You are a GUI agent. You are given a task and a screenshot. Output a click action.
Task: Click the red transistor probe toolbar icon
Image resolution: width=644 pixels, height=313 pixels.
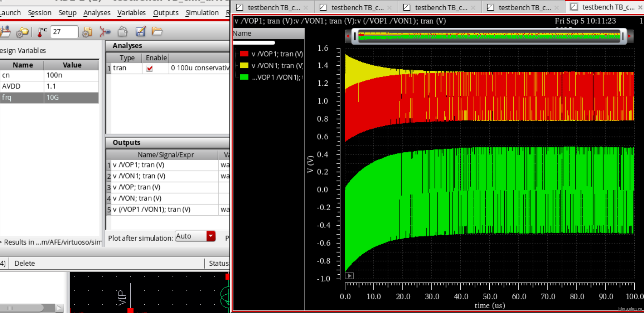coord(105,32)
